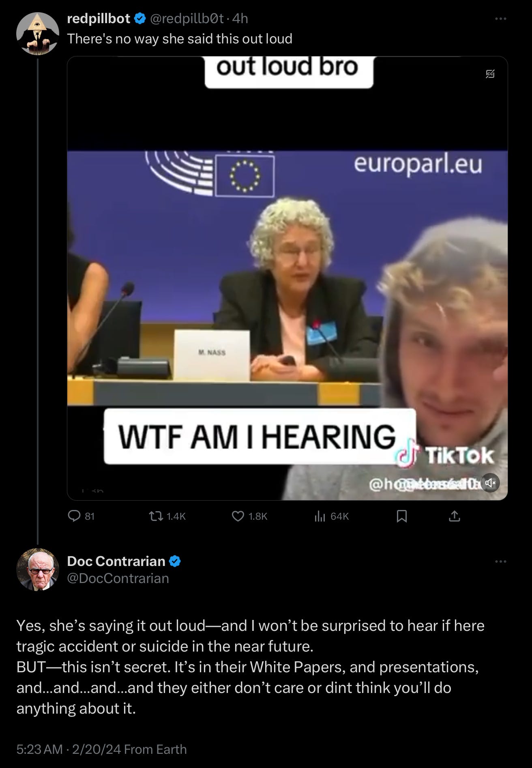
Task: Click the 4h timestamp on redpillbot tweet
Action: point(240,18)
